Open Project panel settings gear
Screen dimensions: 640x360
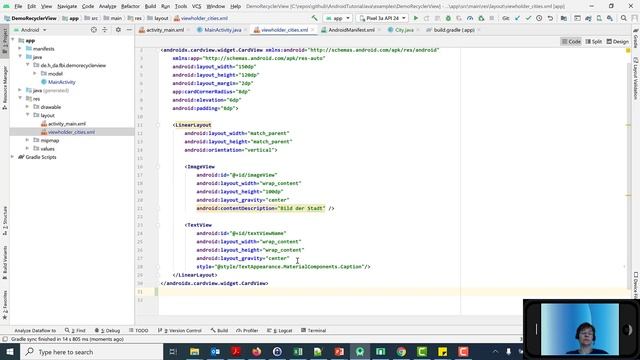(x=118, y=30)
